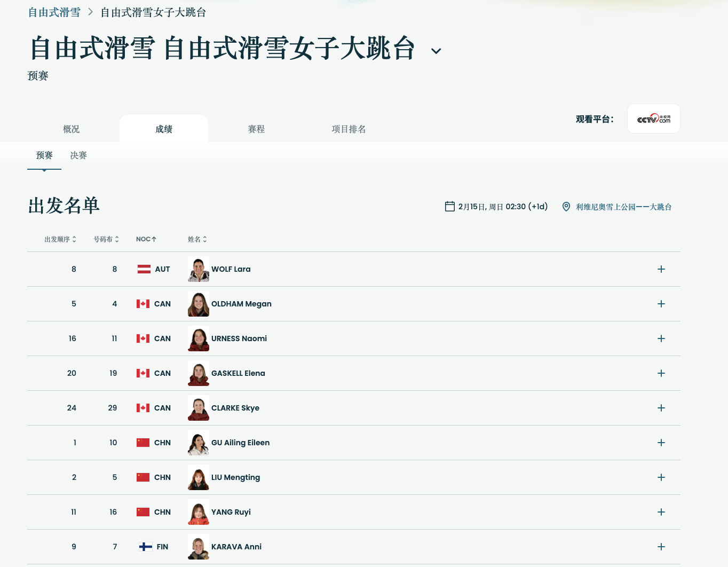Open the event selector chevron beside the title
728x567 pixels.
click(436, 51)
